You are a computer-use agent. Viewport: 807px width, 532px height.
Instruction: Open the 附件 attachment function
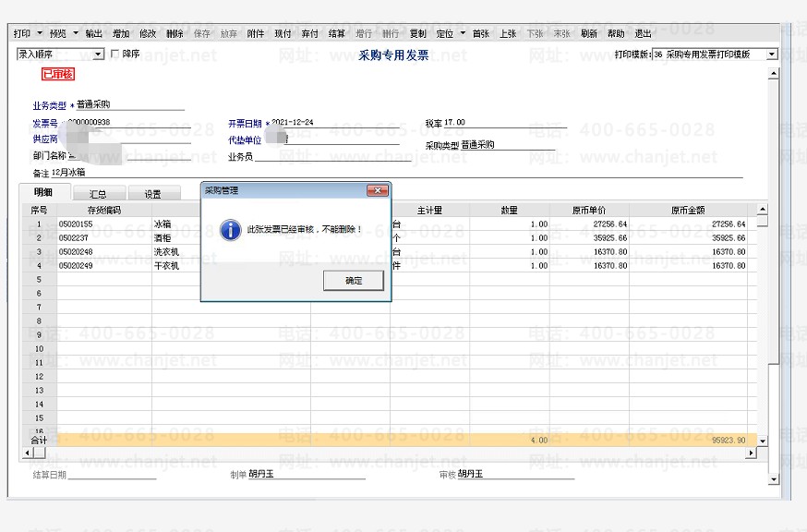point(258,33)
